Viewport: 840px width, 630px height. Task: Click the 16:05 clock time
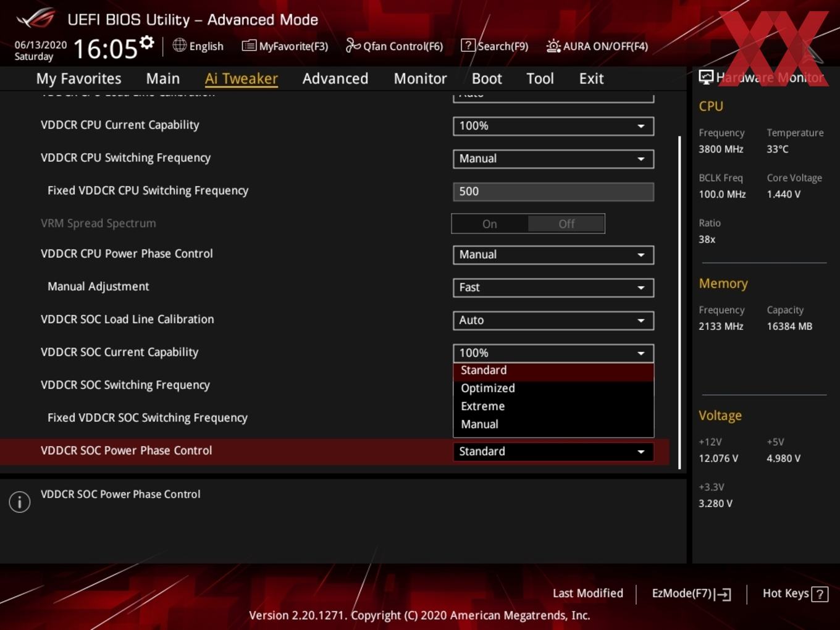tap(106, 49)
